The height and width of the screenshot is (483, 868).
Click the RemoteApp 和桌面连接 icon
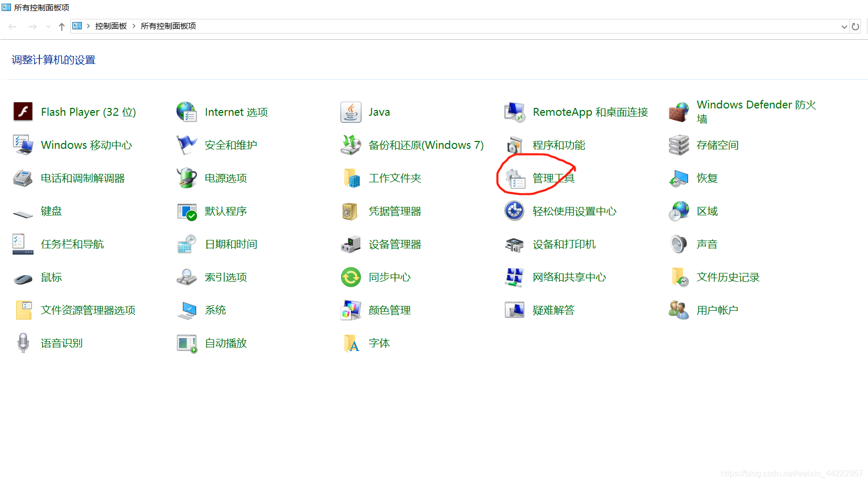(514, 112)
